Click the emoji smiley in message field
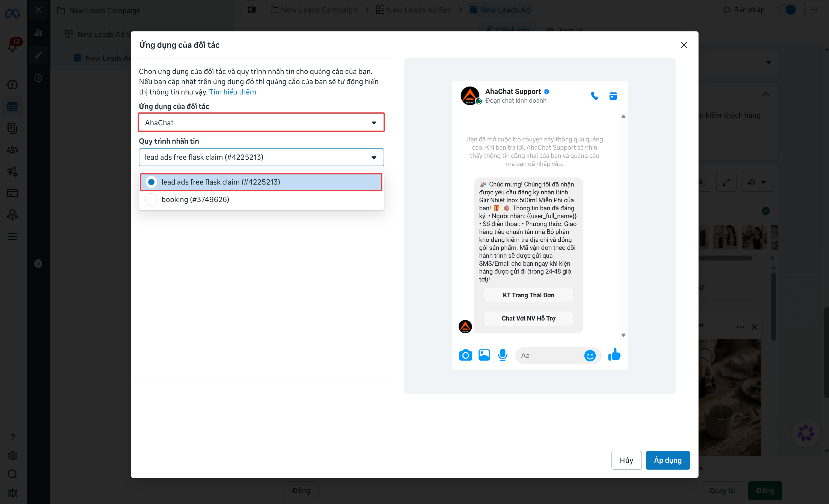829x504 pixels. (x=590, y=356)
